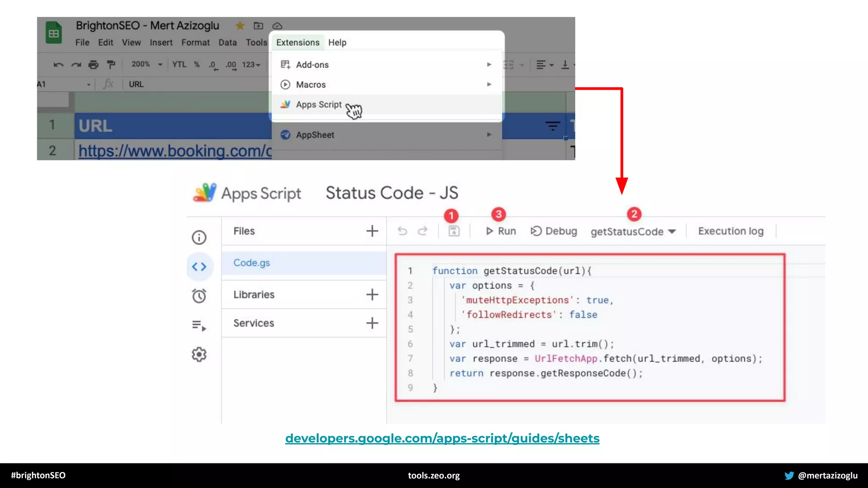Image resolution: width=868 pixels, height=488 pixels.
Task: Rename the Status Code - JS project title
Action: point(392,193)
